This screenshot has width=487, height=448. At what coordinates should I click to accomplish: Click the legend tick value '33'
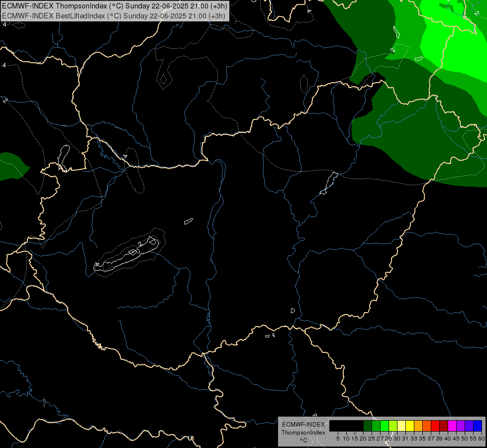point(414,439)
